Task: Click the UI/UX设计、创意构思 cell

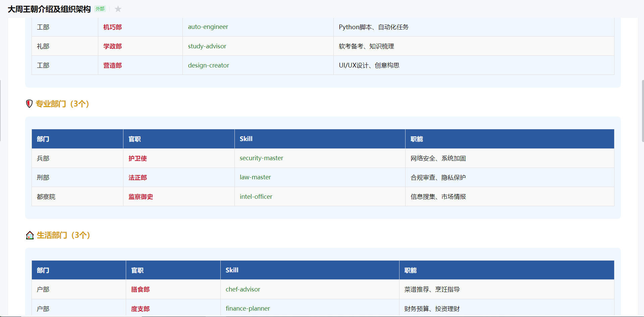Action: 474,65
